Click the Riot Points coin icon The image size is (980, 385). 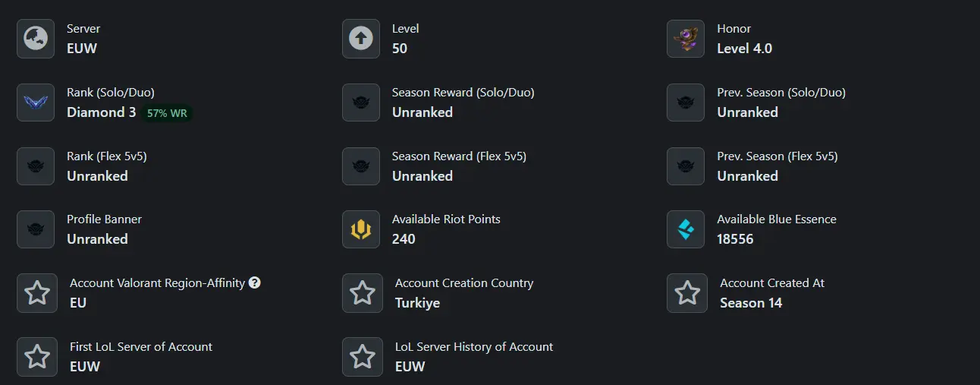click(361, 229)
